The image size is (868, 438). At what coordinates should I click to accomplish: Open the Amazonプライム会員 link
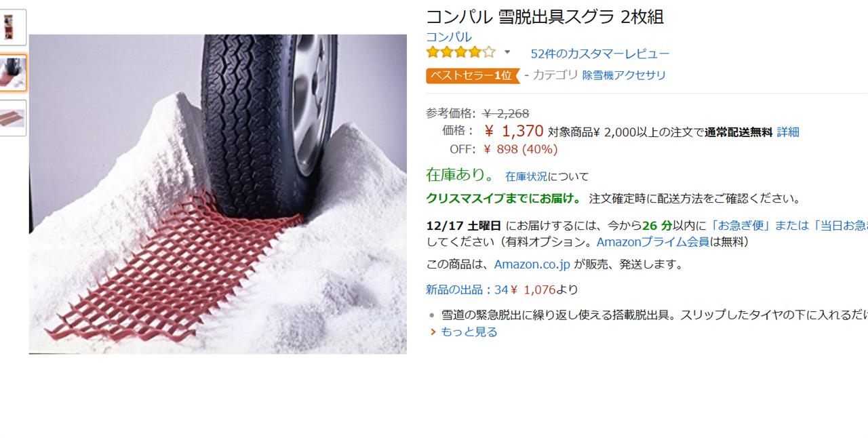point(653,241)
